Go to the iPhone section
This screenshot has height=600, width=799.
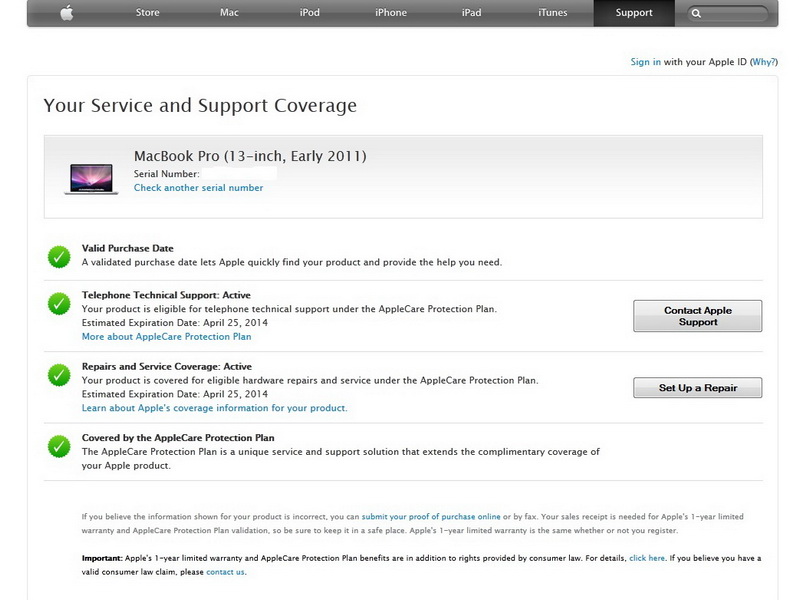(391, 13)
